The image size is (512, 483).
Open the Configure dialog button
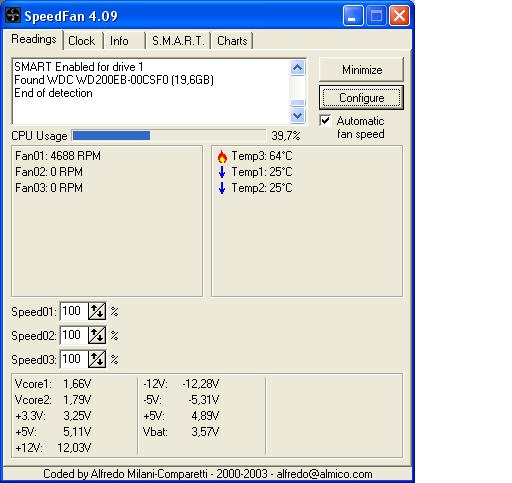pos(362,98)
